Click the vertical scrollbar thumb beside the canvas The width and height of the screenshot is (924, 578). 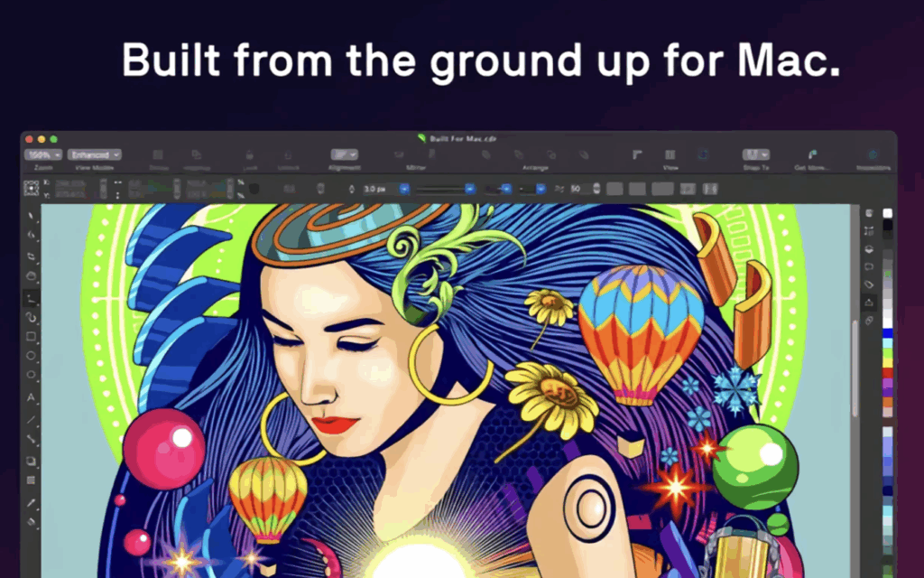pyautogui.click(x=855, y=368)
